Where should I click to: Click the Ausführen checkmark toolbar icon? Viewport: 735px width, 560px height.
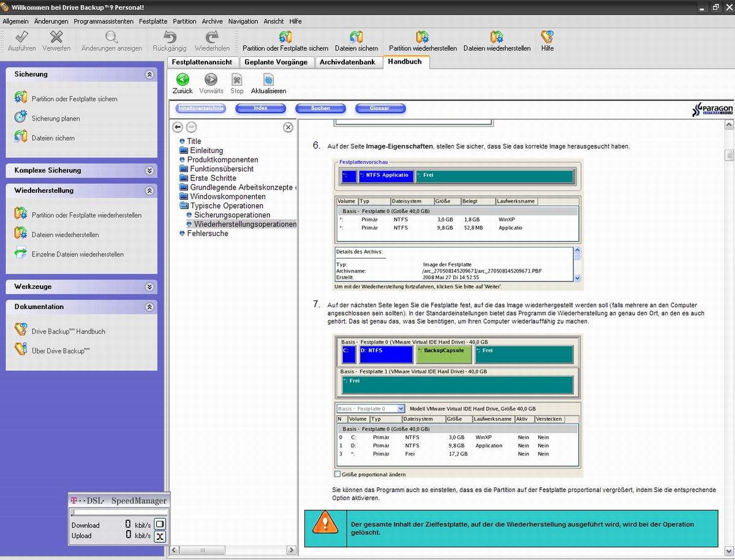point(22,37)
